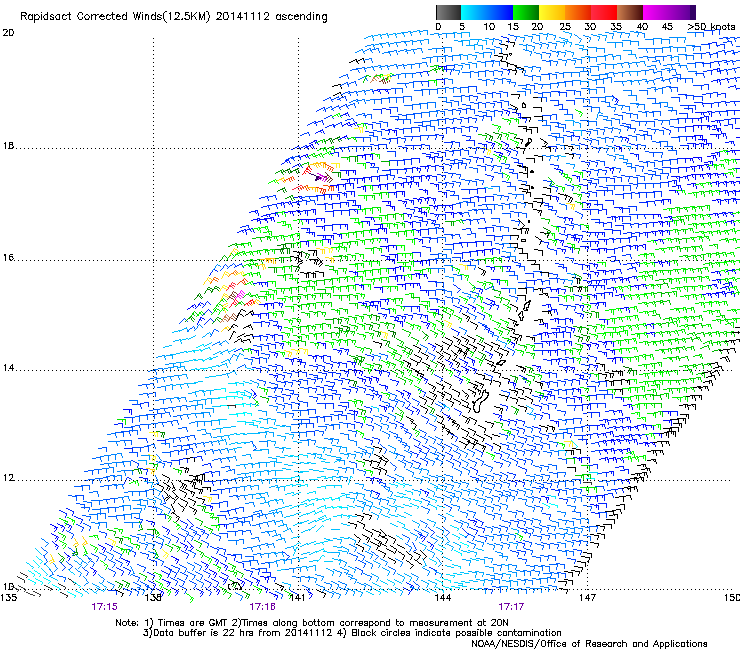Click the purple time stamp '17:16'

[262, 607]
